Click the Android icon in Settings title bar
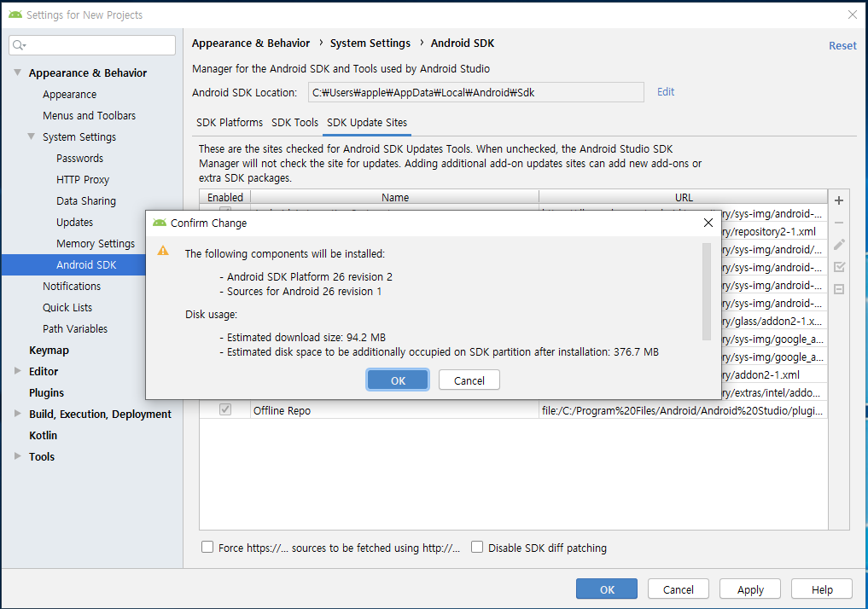Screen dimensions: 868x609 [x=15, y=15]
